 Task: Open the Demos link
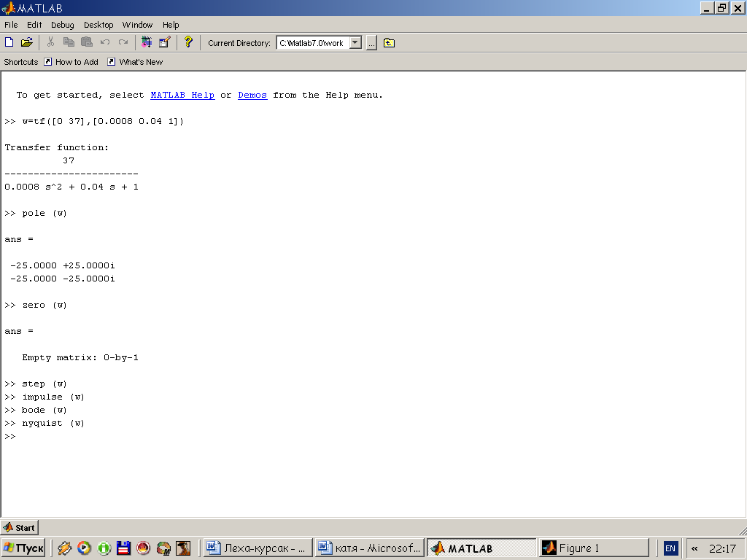[252, 95]
